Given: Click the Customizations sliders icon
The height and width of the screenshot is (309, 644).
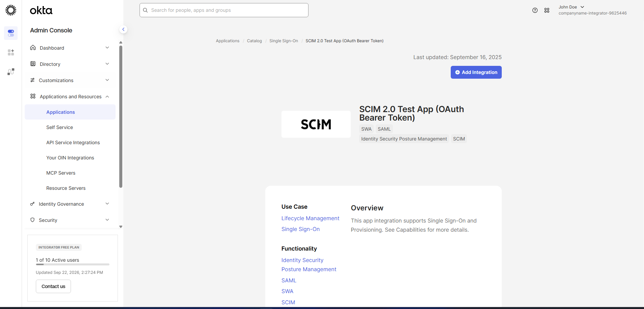Looking at the screenshot, I should point(32,80).
